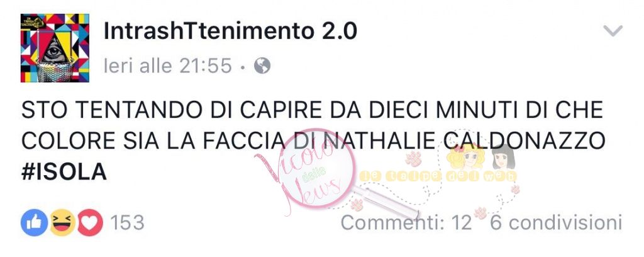Click the 'le talpe del web' watermark text
Viewport: 644px width, 257px height.
tap(438, 176)
